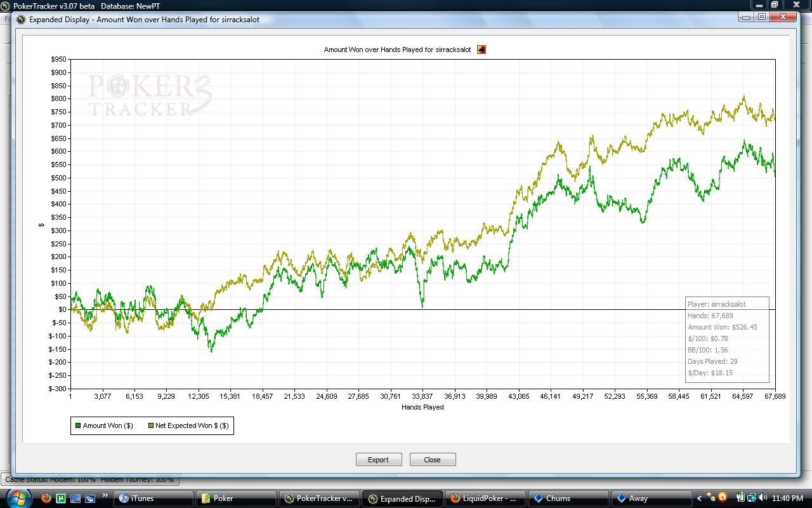Click the 11:40 PM system clock

[x=787, y=498]
